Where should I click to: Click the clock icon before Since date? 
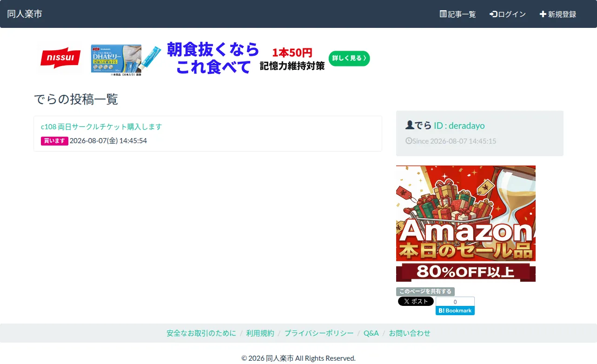(x=409, y=140)
